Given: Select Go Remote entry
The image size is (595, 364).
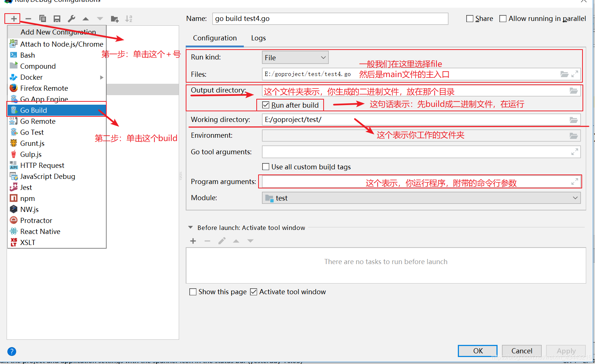Looking at the screenshot, I should [x=57, y=121].
